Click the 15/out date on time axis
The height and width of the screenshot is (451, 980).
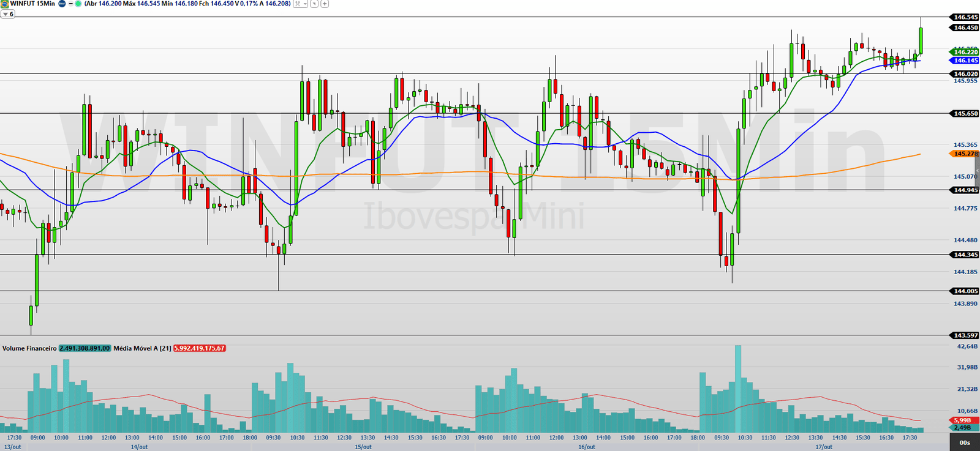point(363,447)
